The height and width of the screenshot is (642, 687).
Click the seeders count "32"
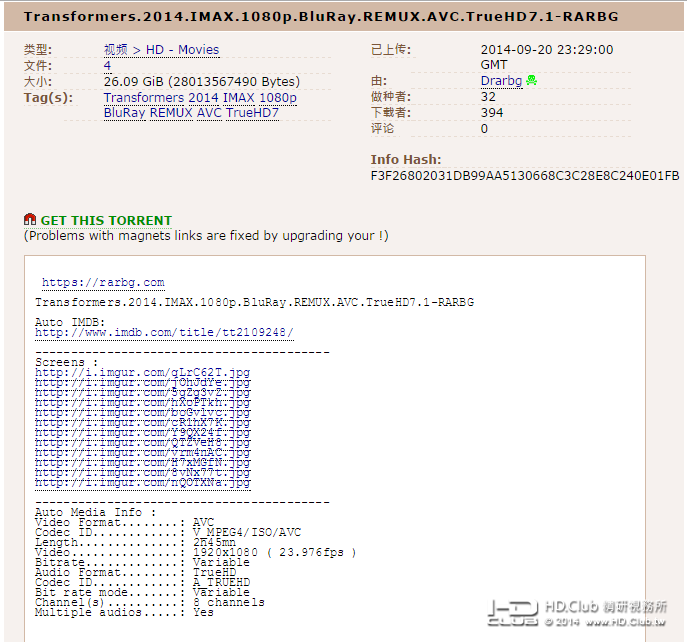click(488, 97)
